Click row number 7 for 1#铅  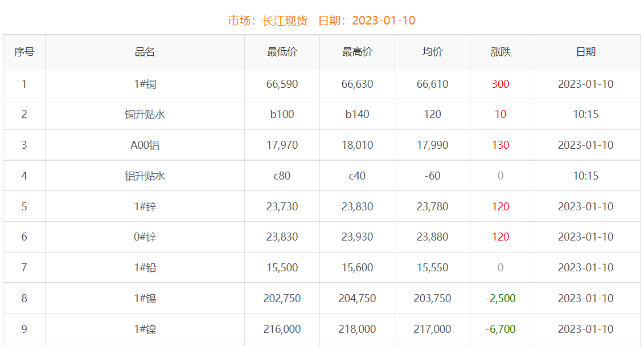pos(24,267)
